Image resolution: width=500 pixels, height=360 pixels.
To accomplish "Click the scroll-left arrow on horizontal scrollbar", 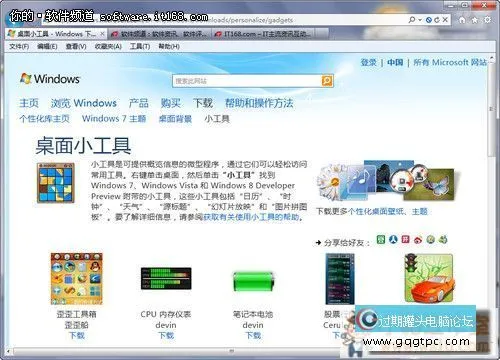I will [x=9, y=351].
